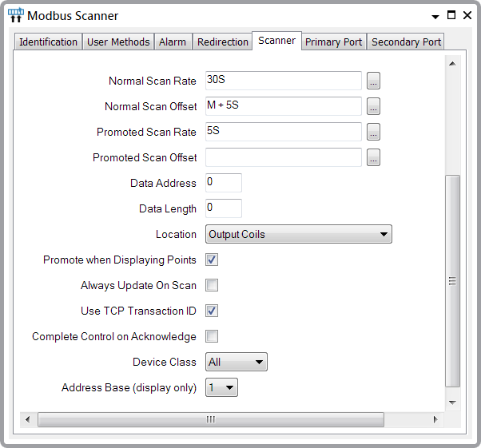Open browse button for Normal Scan Offset
The height and width of the screenshot is (448, 481).
pyautogui.click(x=373, y=106)
